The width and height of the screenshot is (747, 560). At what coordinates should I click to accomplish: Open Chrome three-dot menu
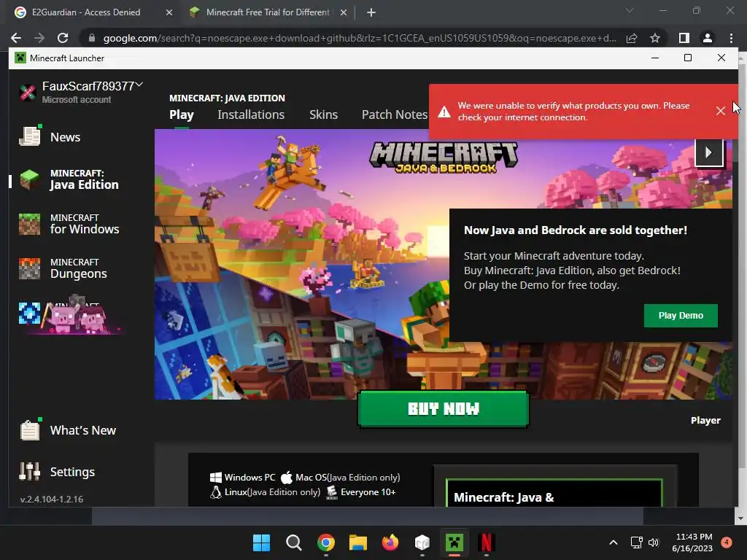tap(731, 38)
